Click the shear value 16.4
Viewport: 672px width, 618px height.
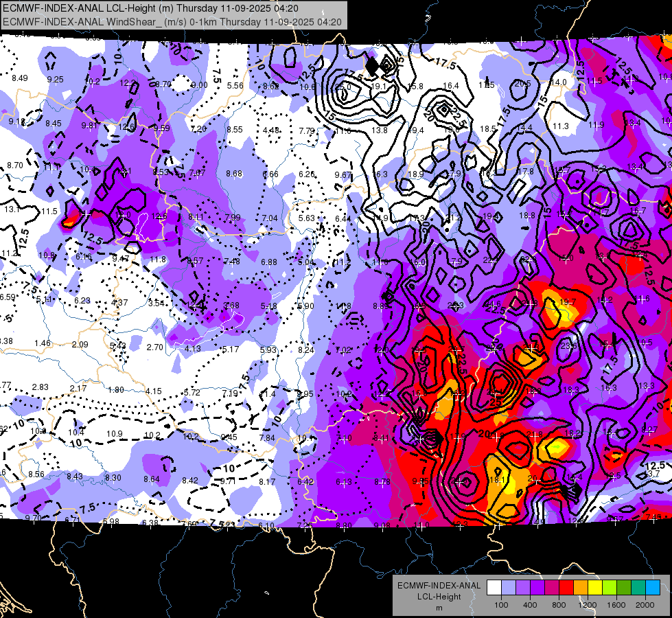pos(451,86)
